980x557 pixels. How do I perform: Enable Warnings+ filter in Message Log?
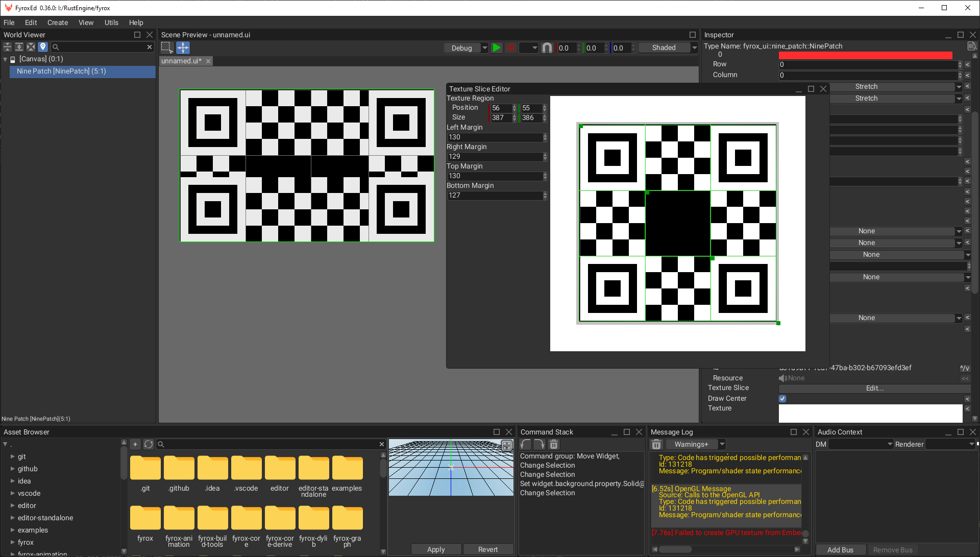pos(694,444)
